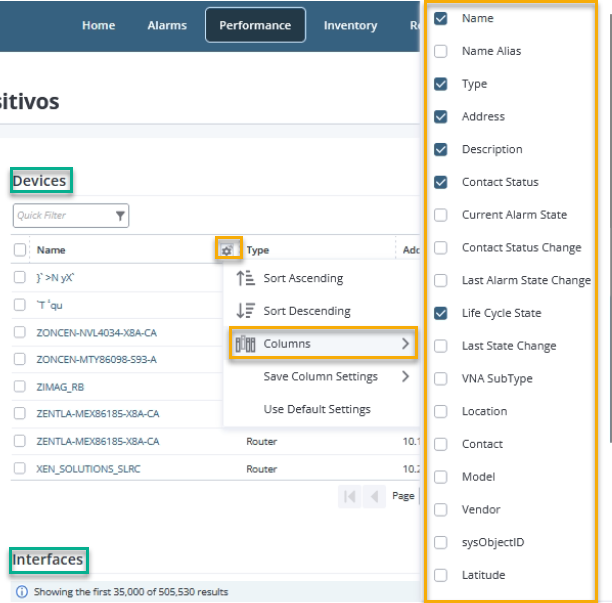Select the ZONCEN-NVL4034-X8A-CA row checkbox

pyautogui.click(x=20, y=332)
